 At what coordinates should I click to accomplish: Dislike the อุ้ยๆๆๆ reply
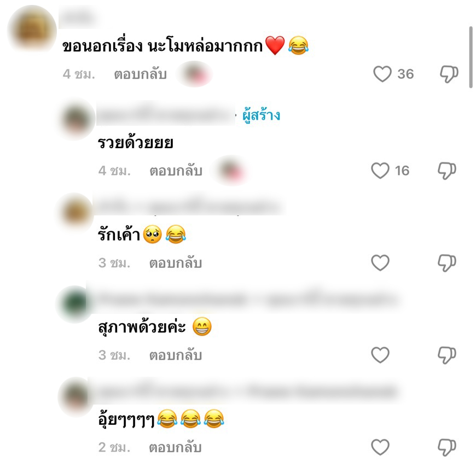point(447,447)
